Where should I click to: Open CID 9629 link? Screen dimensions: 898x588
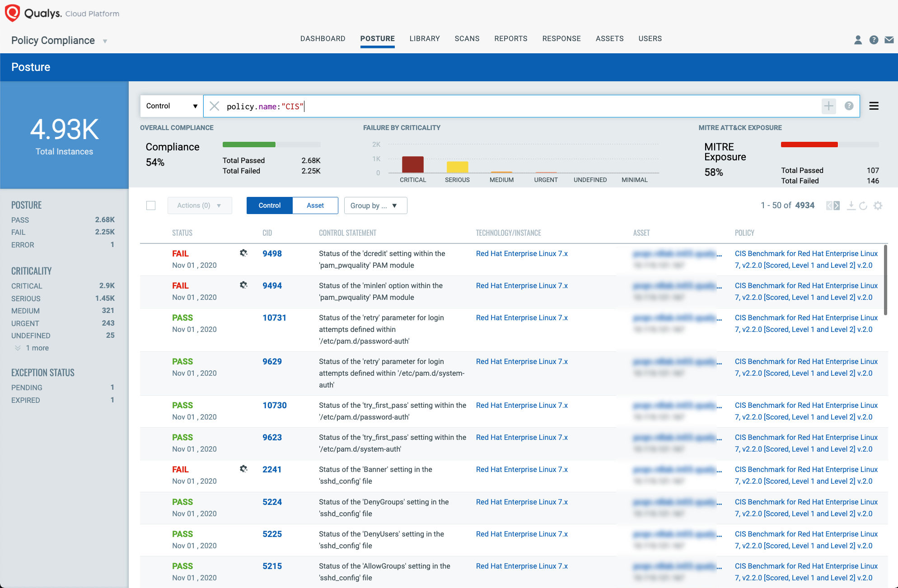pos(272,361)
